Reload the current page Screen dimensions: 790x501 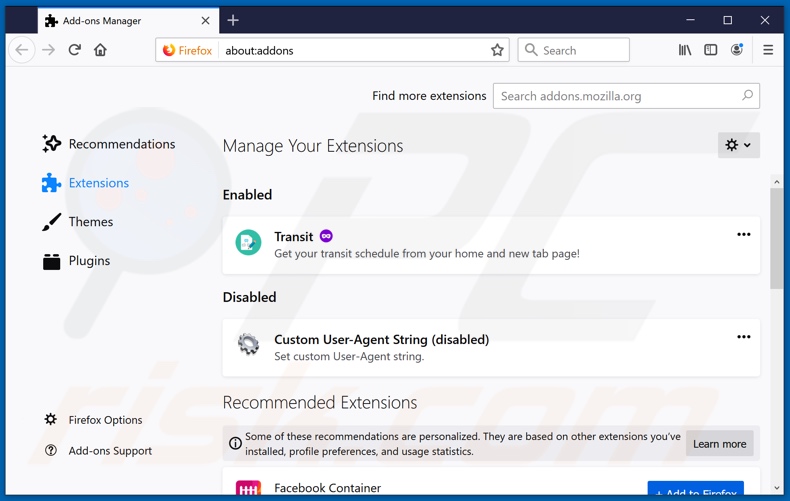coord(74,50)
